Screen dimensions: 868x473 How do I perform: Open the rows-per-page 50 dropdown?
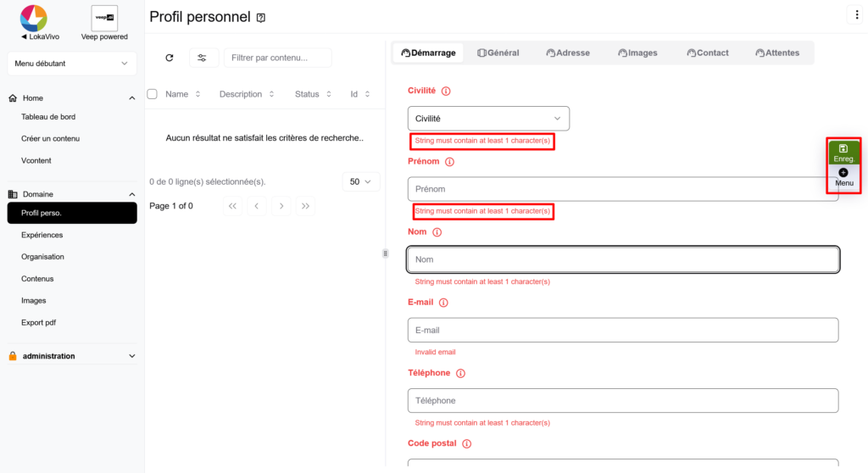coord(361,182)
